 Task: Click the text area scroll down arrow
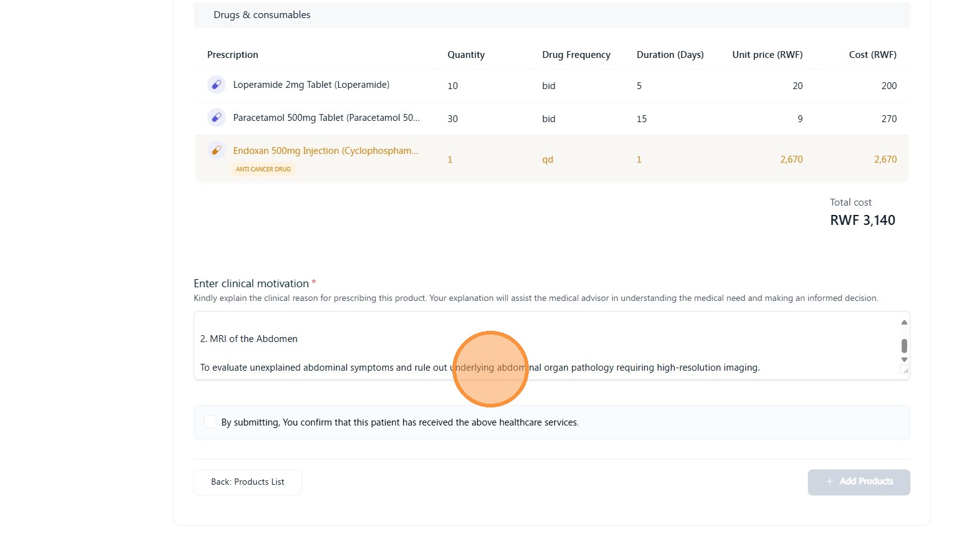[904, 360]
